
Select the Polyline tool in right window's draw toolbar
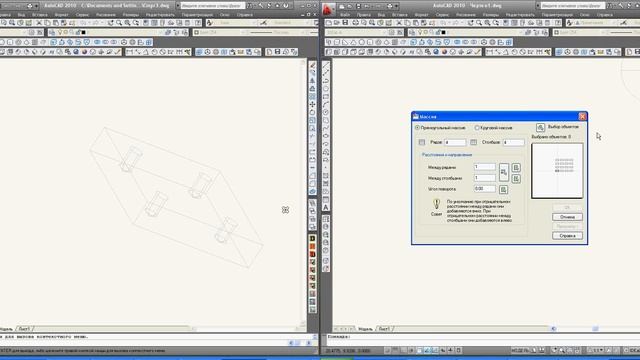(326, 81)
